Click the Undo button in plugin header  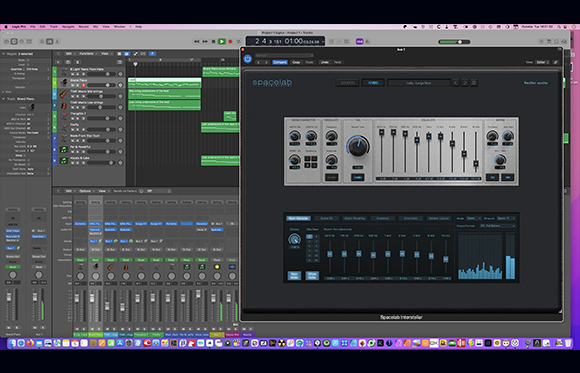click(x=324, y=62)
